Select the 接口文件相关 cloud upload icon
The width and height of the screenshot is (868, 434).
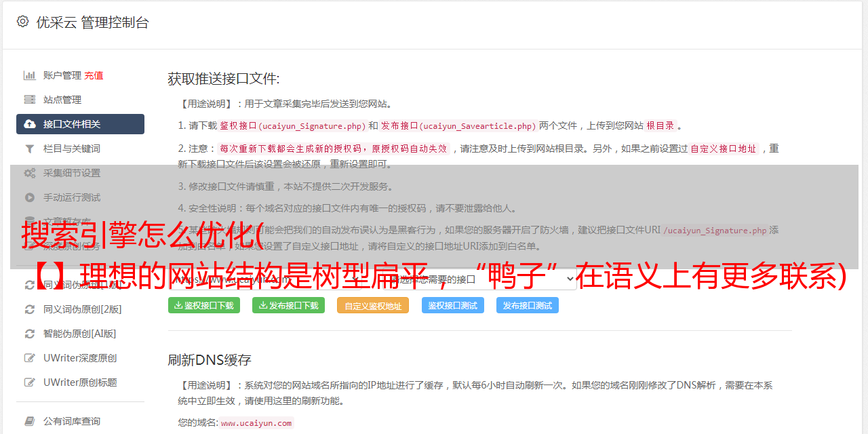[30, 124]
